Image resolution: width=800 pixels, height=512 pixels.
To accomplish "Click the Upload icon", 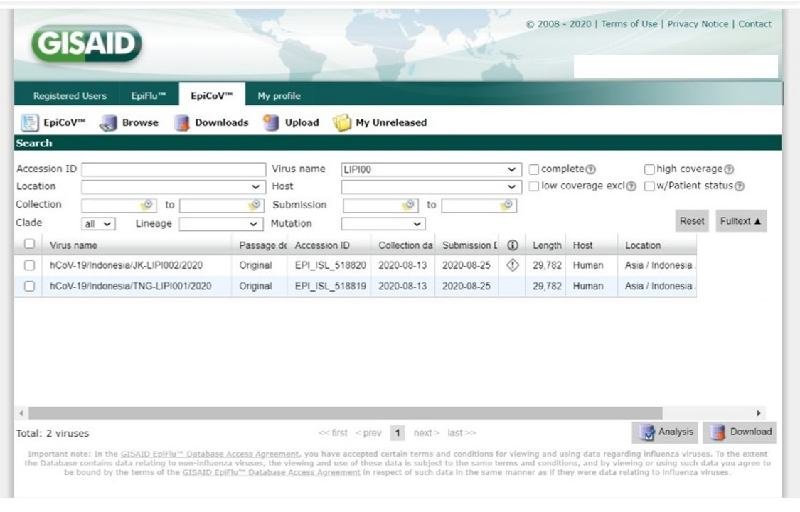I will point(270,123).
